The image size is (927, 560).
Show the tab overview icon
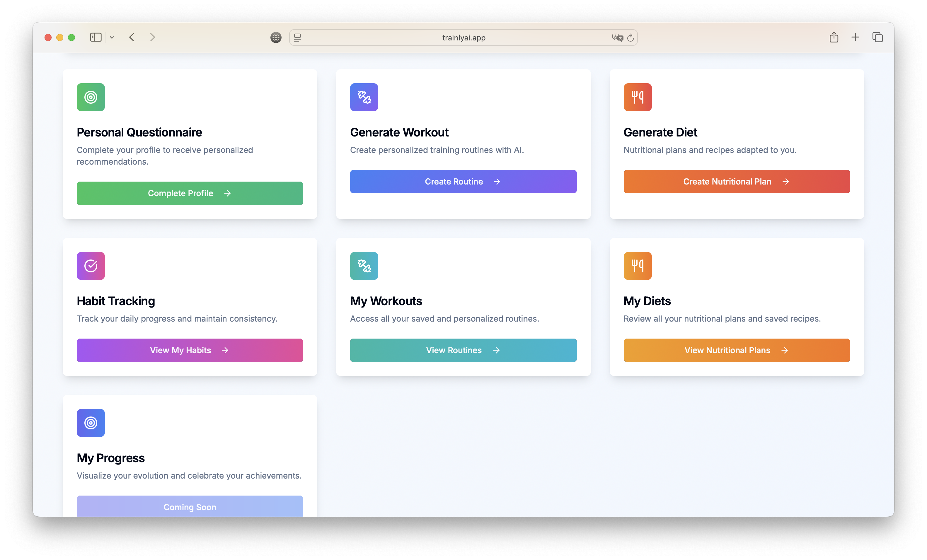[x=877, y=37]
